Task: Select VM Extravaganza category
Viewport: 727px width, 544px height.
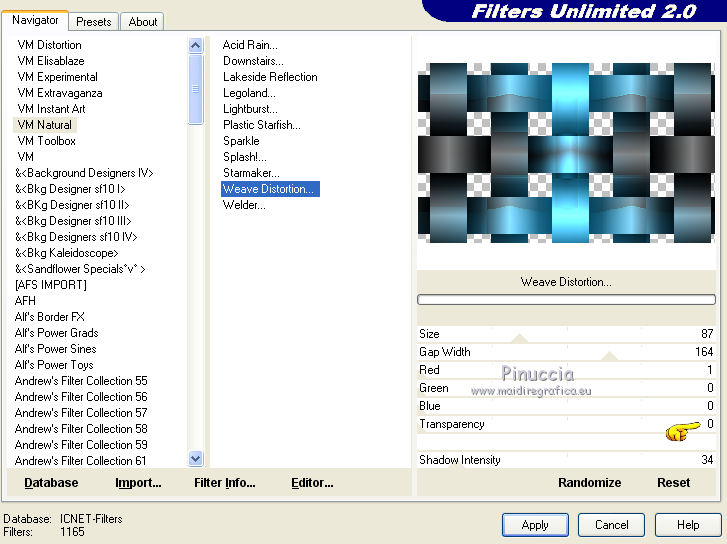Action: (60, 93)
